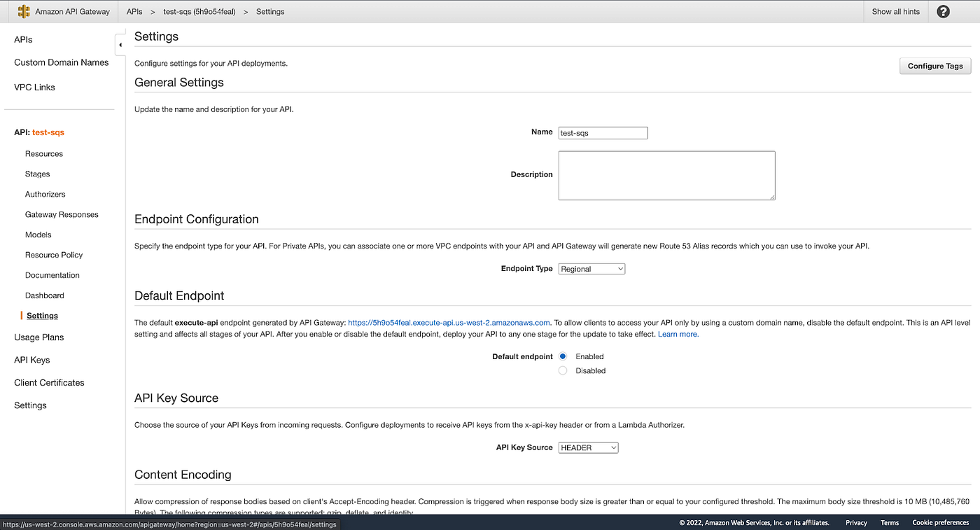This screenshot has width=980, height=530.
Task: Open Gateway Responses in the sidebar
Action: [62, 215]
